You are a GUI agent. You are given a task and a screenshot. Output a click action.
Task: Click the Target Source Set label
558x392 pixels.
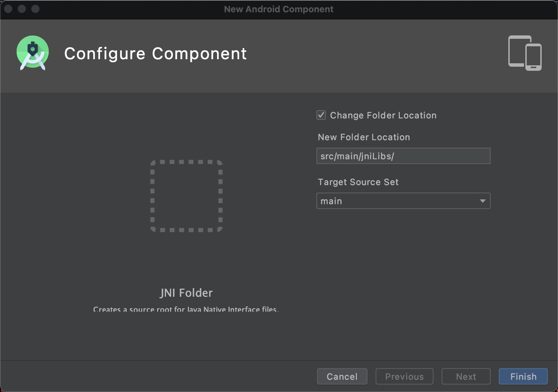pyautogui.click(x=358, y=182)
